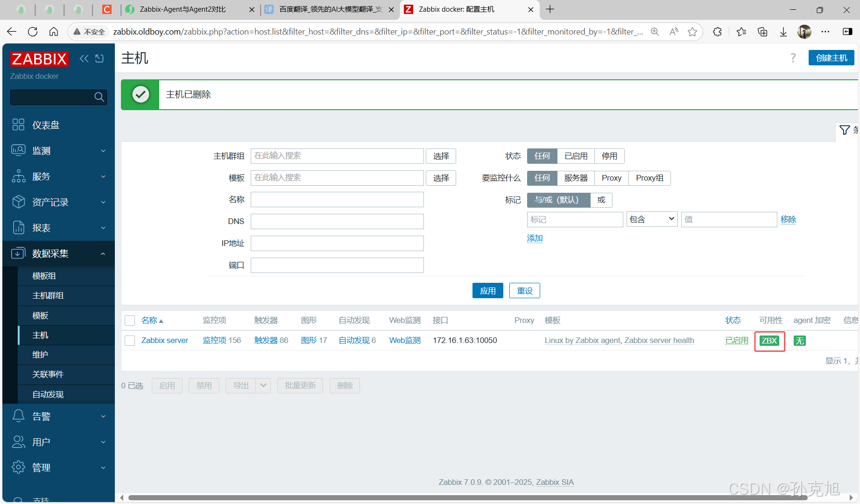860x504 pixels.
Task: Check the Zabbix server row checkbox
Action: coord(130,341)
